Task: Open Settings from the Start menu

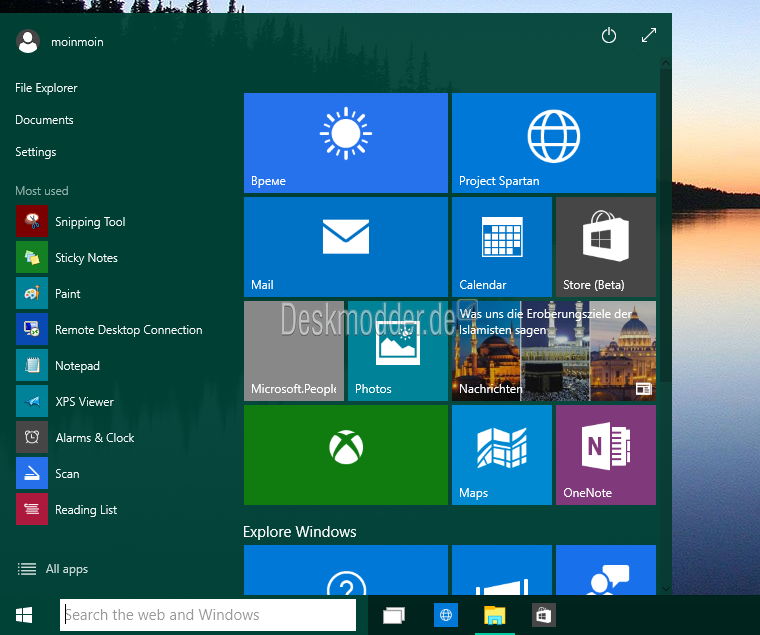Action: [x=35, y=152]
